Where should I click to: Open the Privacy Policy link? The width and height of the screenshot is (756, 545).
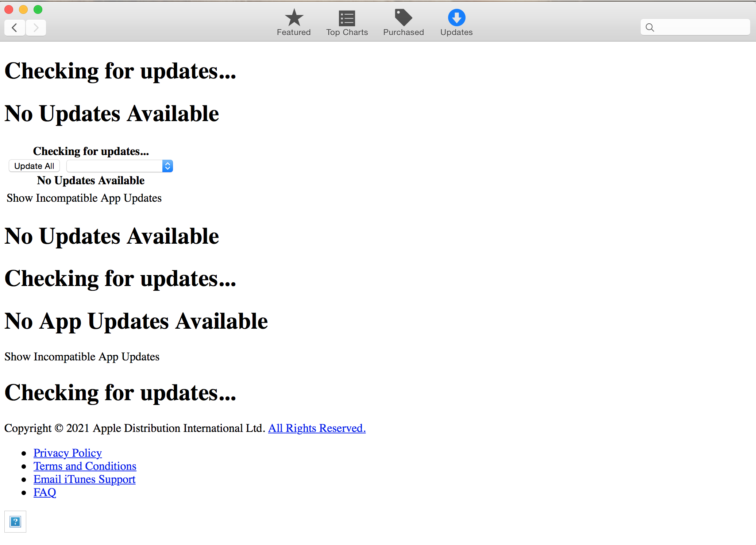(67, 453)
